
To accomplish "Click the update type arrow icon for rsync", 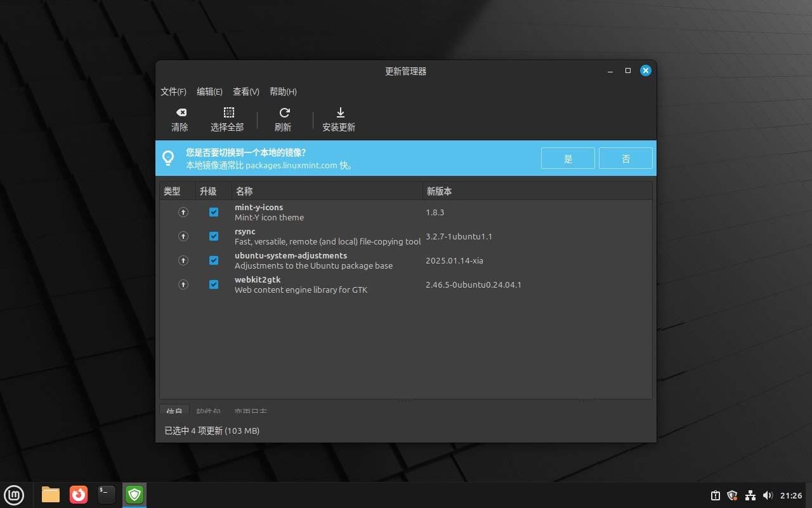I will coord(183,236).
